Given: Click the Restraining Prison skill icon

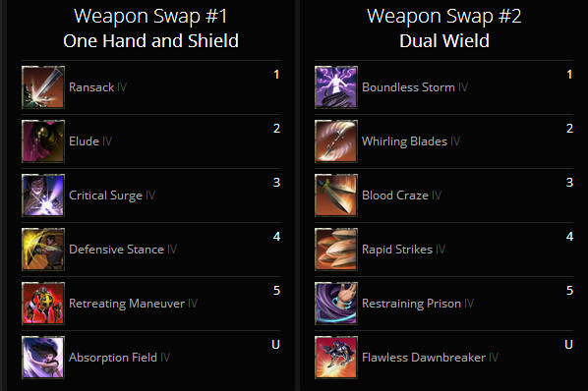Looking at the screenshot, I should [x=336, y=303].
